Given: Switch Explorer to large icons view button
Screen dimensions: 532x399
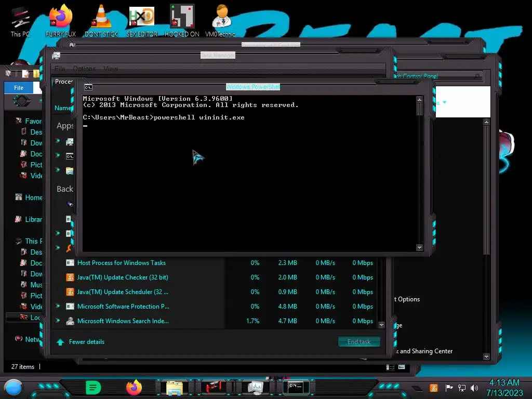Looking at the screenshot, I should tap(402, 367).
